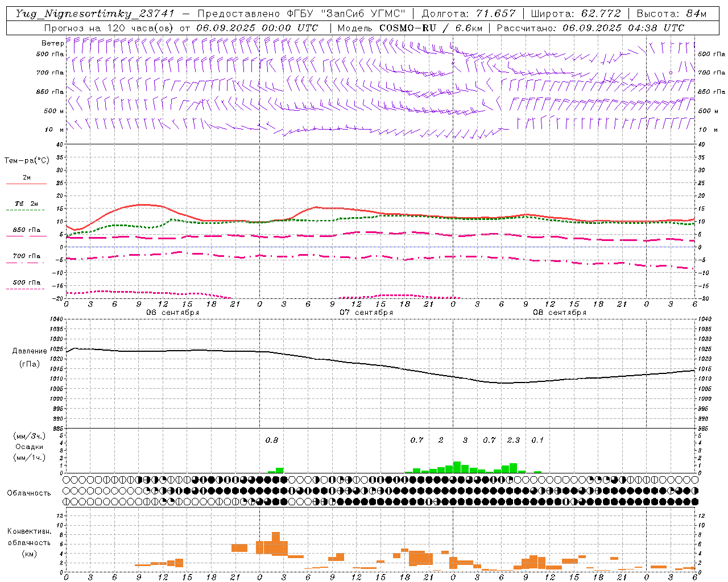Click the 'Высота: 84м' header field
The image size is (728, 582).
tap(671, 14)
